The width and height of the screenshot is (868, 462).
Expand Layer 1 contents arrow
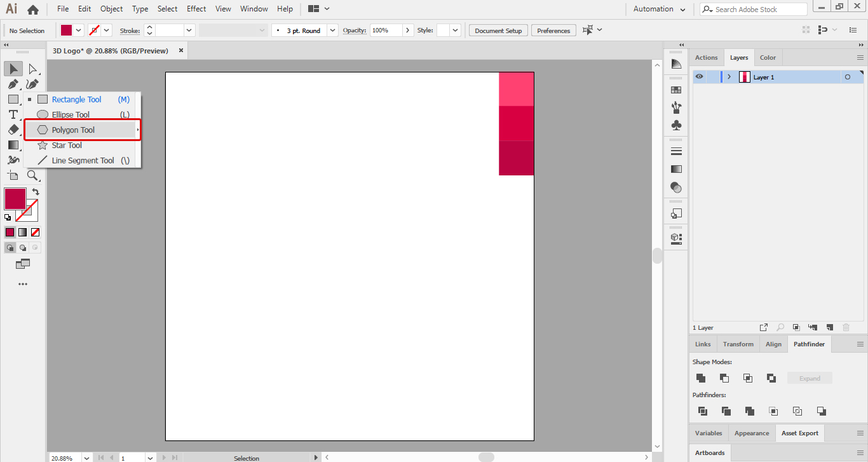tap(729, 77)
